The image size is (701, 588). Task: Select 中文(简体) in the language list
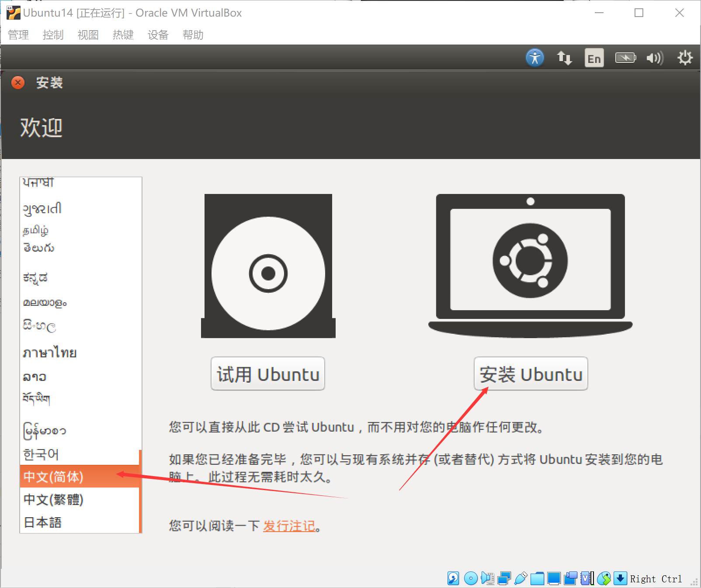click(x=80, y=477)
